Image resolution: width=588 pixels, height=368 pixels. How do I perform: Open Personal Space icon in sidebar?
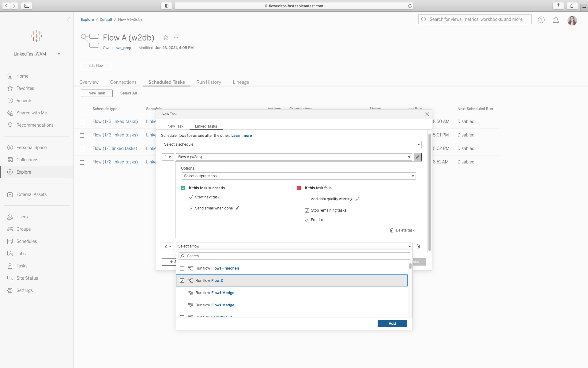click(x=10, y=148)
